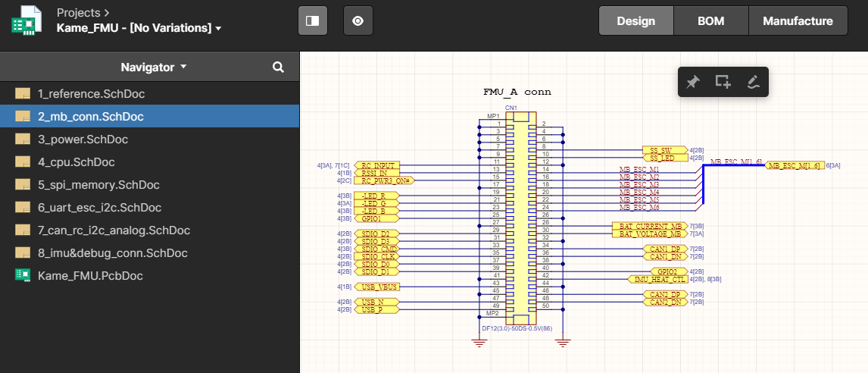Follow the 6[3A] cross-reference link
This screenshot has height=373, width=868.
[833, 165]
